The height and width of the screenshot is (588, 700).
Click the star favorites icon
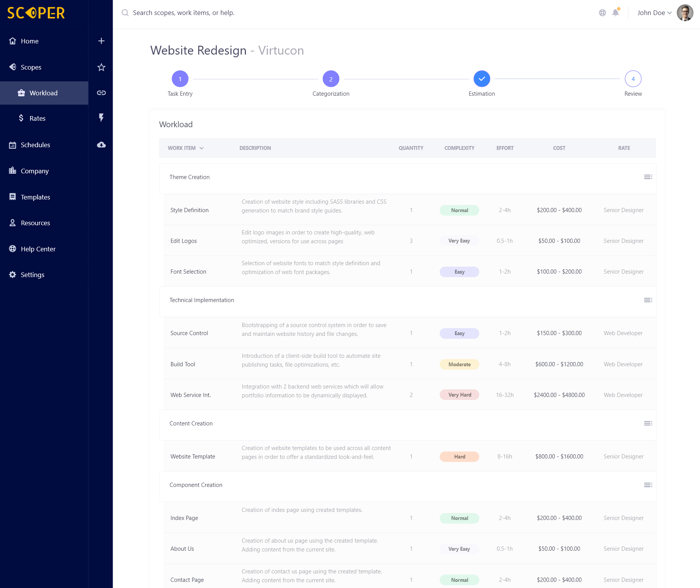[101, 67]
